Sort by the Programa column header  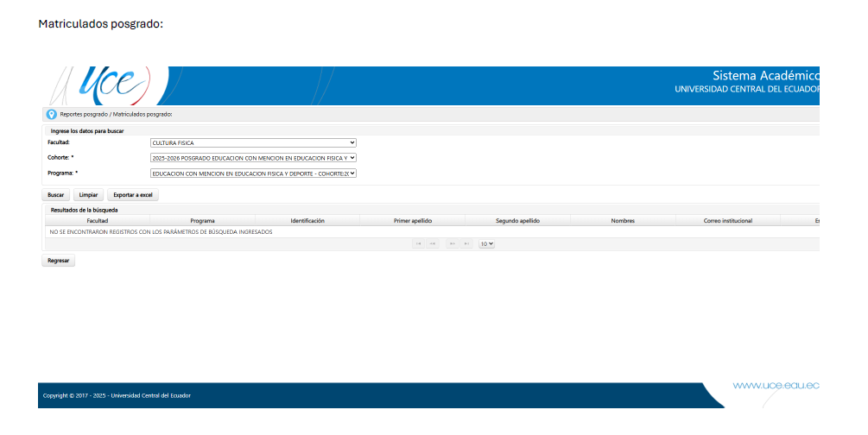point(202,221)
